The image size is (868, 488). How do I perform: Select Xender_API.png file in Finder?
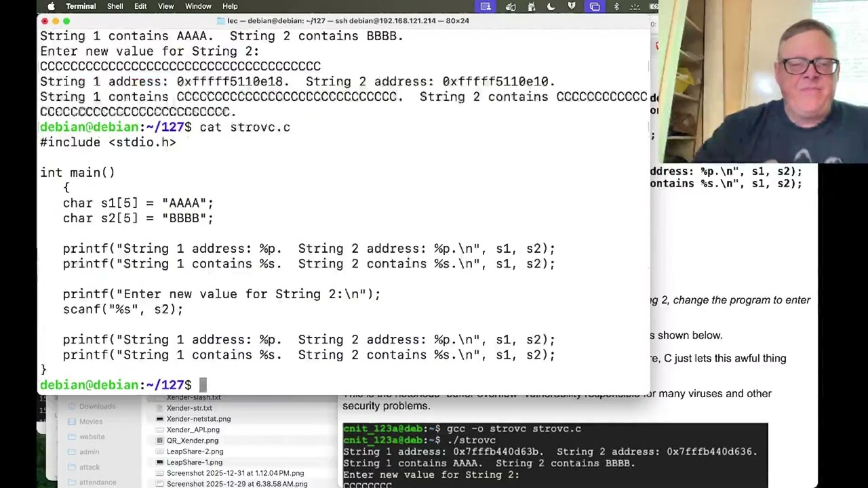pyautogui.click(x=193, y=430)
